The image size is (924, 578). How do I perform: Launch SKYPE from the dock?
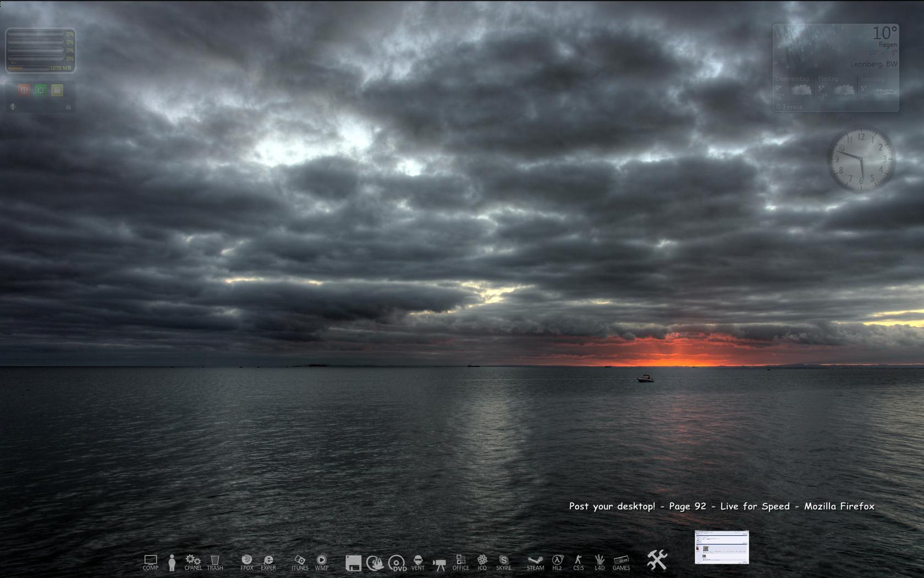pos(504,563)
